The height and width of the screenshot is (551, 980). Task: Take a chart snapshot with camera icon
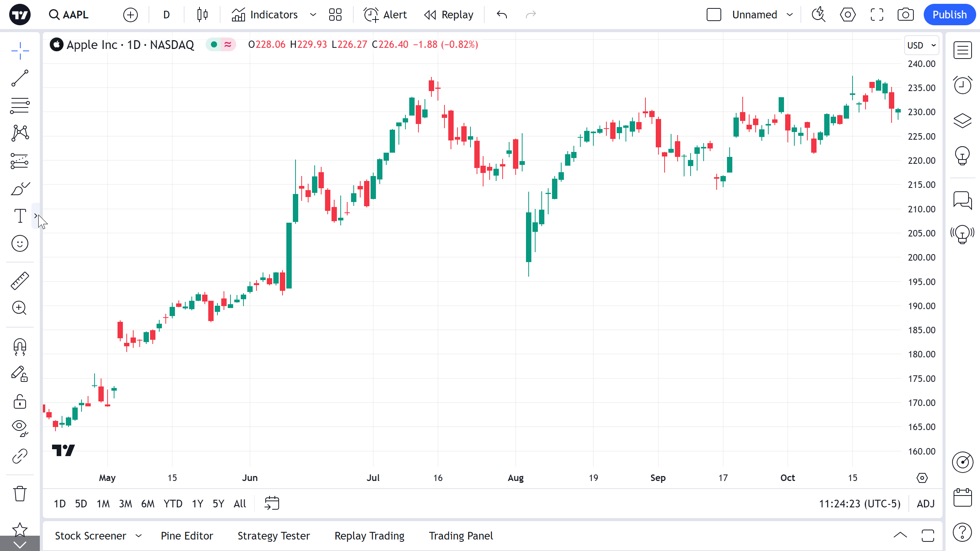(x=905, y=15)
